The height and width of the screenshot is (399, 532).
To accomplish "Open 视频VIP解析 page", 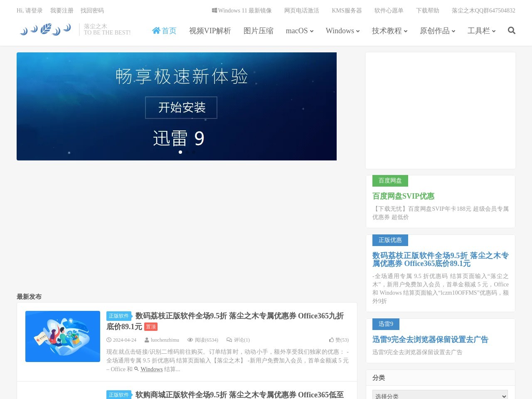I will pos(210,31).
